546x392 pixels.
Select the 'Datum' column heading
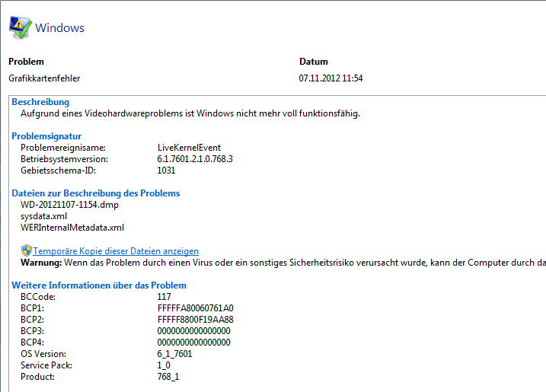314,62
